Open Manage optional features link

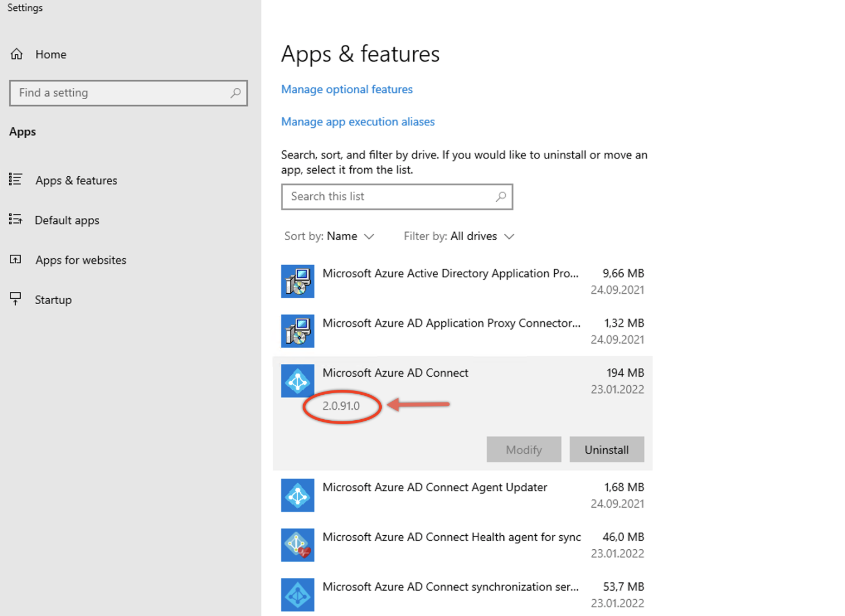(347, 89)
